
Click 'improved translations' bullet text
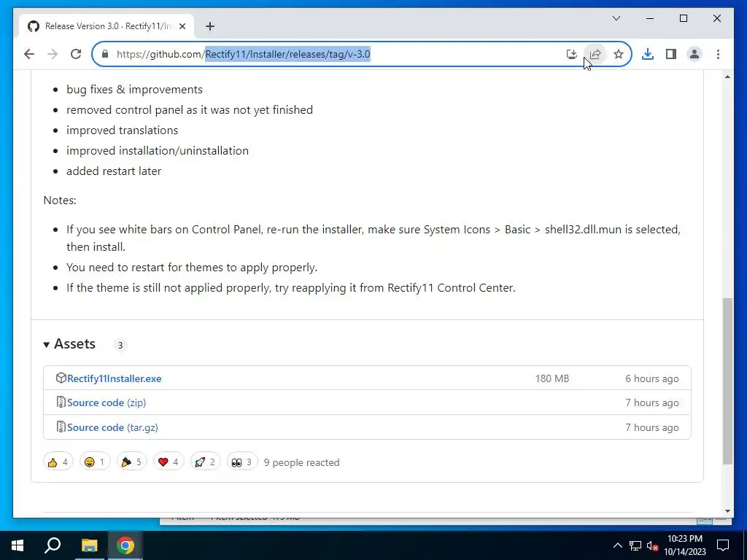tap(123, 130)
